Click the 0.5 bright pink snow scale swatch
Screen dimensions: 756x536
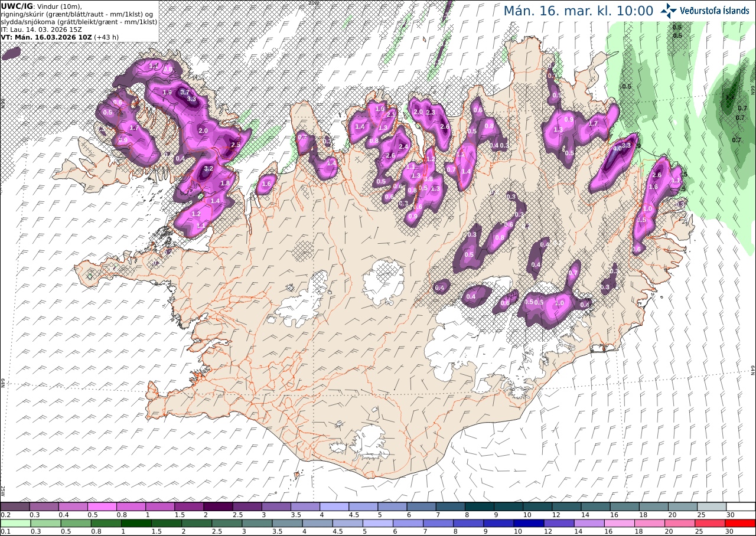pyautogui.click(x=102, y=506)
